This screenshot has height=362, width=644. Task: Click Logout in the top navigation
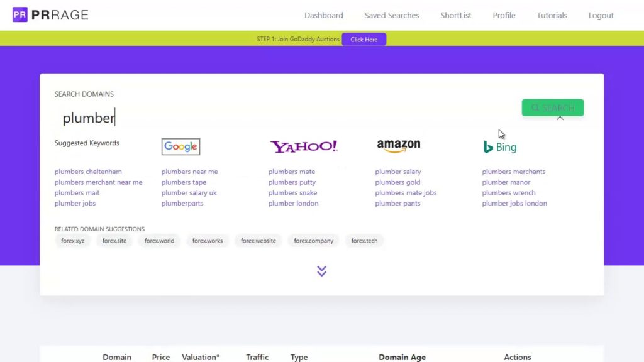click(x=601, y=15)
